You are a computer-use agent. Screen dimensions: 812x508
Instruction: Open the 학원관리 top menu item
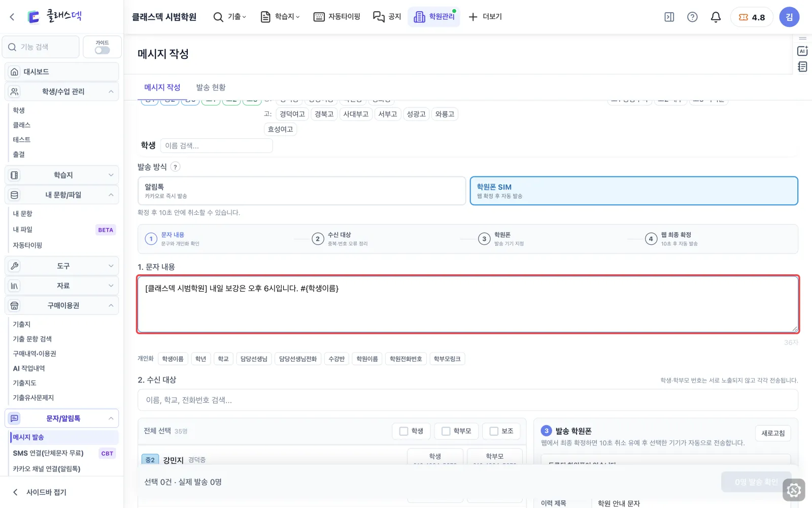(x=434, y=17)
